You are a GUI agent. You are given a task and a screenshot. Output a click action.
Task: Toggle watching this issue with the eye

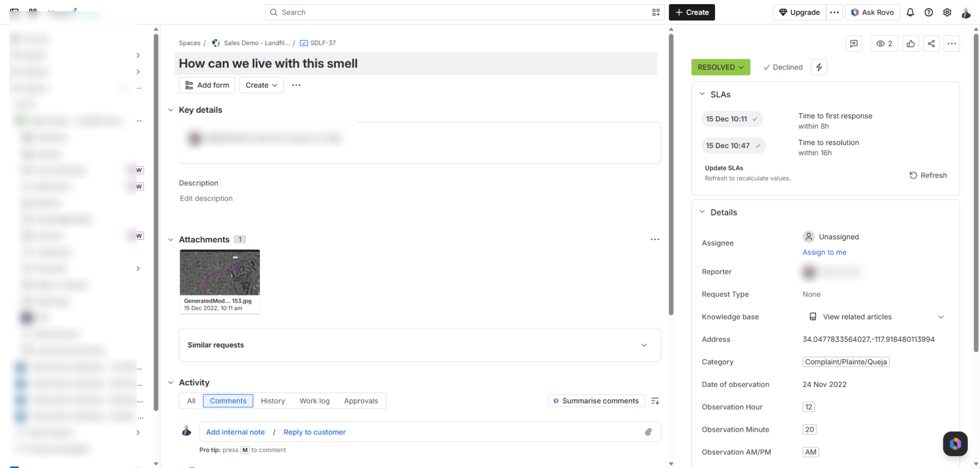coord(884,43)
